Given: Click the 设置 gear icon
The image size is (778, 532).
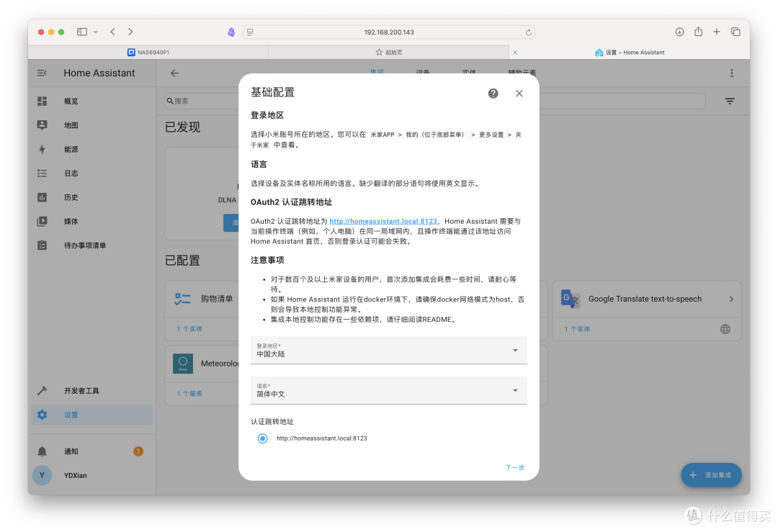Looking at the screenshot, I should click(43, 415).
